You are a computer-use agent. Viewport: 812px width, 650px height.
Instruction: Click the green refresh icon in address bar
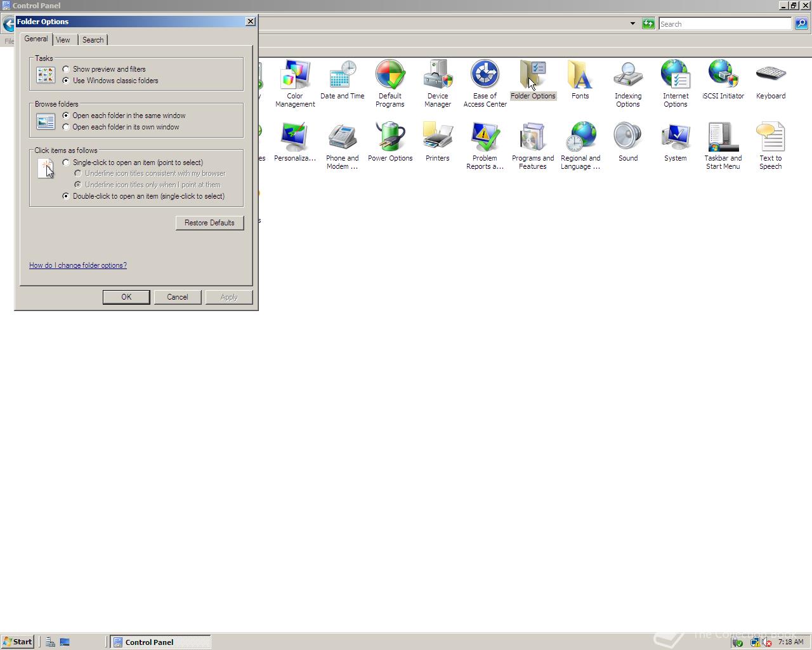(x=648, y=23)
